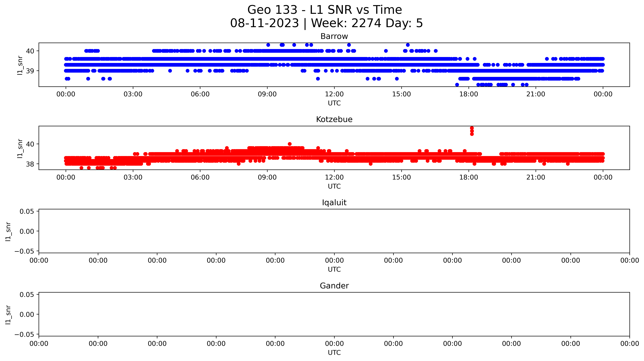Click the 09:00 tick label in Barrow plot

pos(267,94)
